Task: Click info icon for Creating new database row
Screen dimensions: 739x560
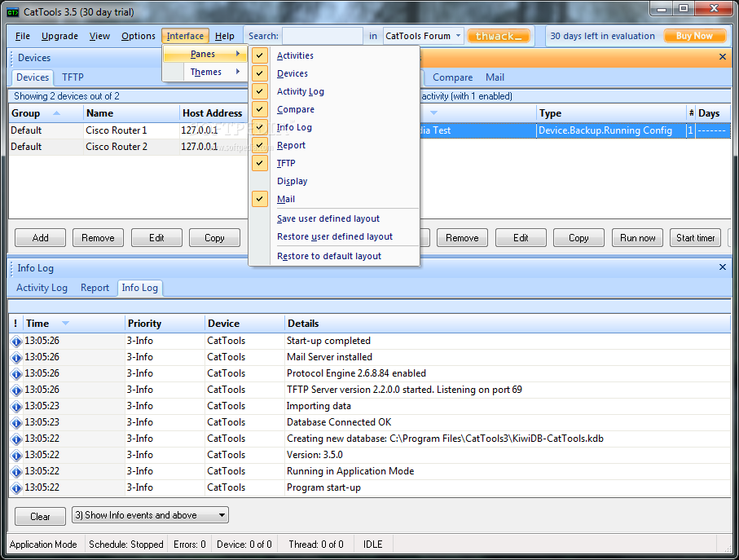Action: click(16, 439)
